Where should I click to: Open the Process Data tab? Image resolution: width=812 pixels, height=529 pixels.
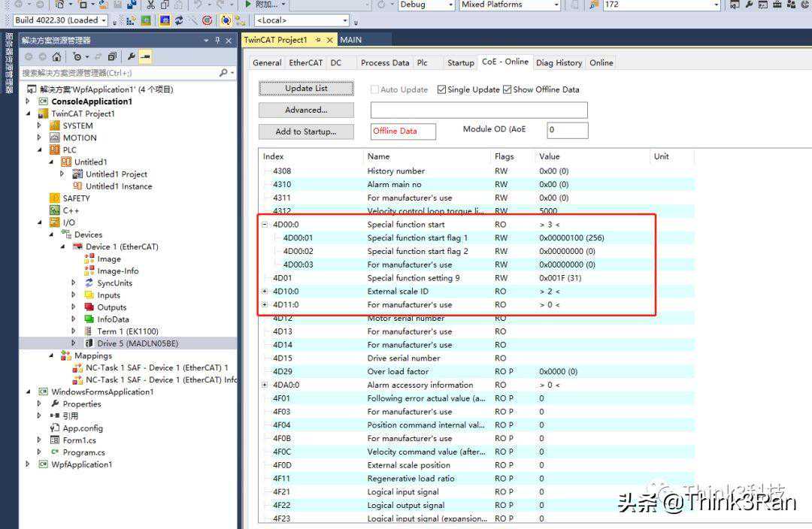point(385,63)
